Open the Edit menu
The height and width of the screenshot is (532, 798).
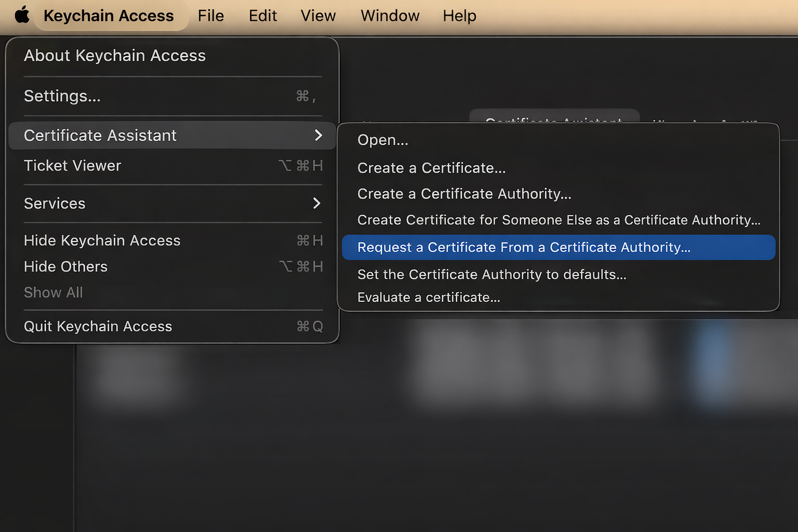[x=262, y=16]
